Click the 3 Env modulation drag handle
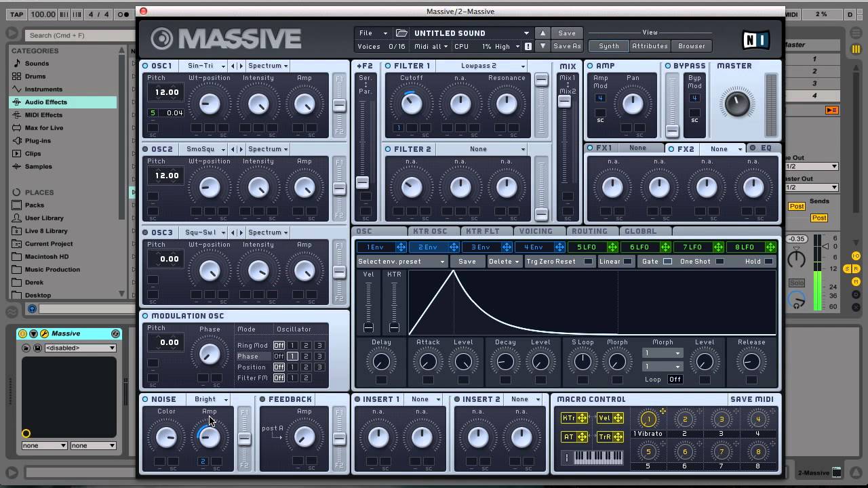868x488 pixels. click(x=507, y=247)
